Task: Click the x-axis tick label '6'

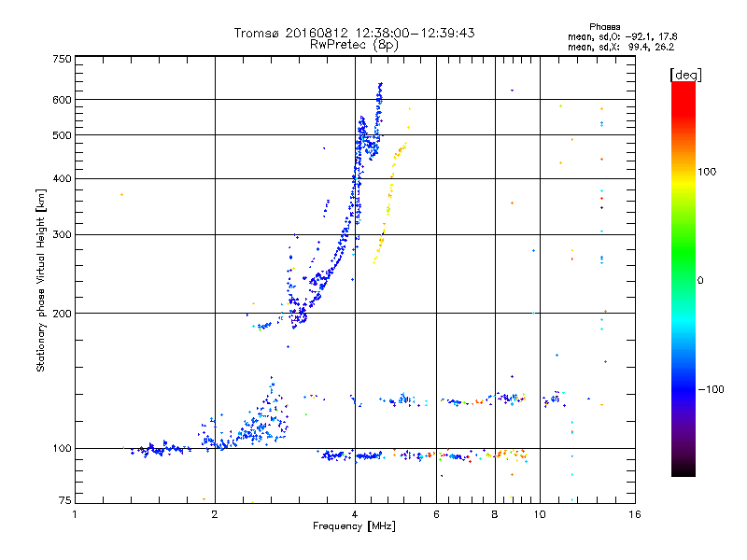Action: (x=436, y=514)
